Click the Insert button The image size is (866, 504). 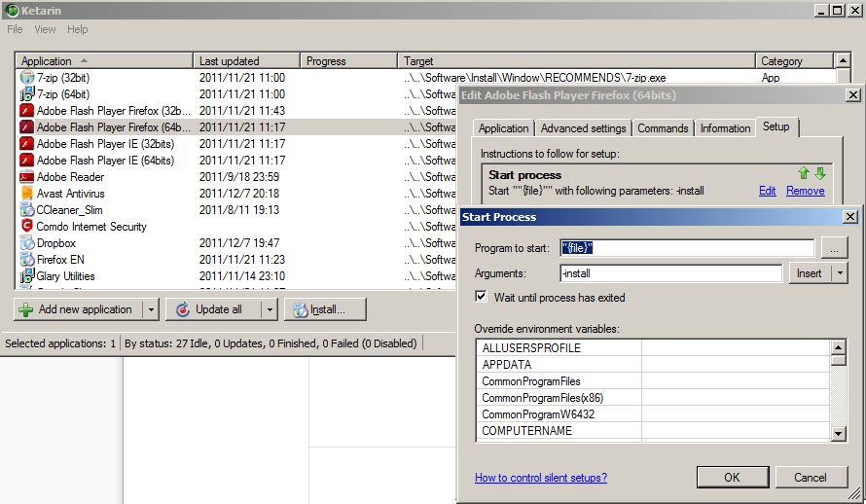(811, 273)
